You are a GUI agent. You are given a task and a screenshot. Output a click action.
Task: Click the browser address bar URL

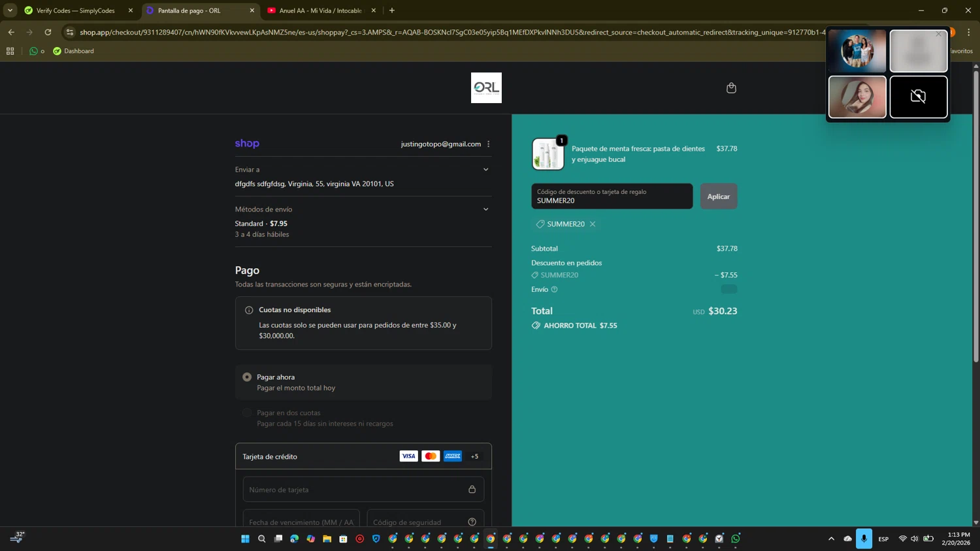point(452,32)
